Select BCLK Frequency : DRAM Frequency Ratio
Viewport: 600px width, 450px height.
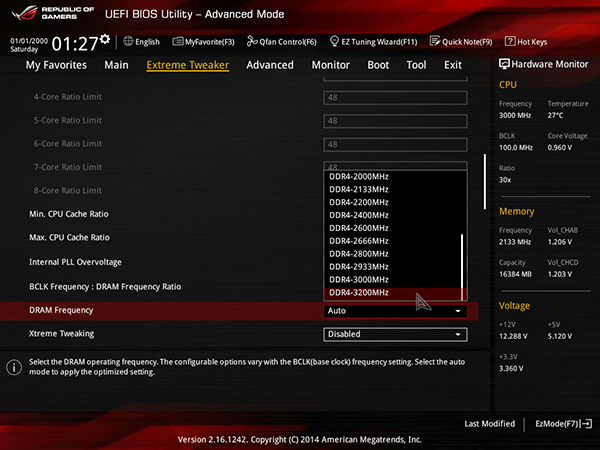(x=105, y=287)
